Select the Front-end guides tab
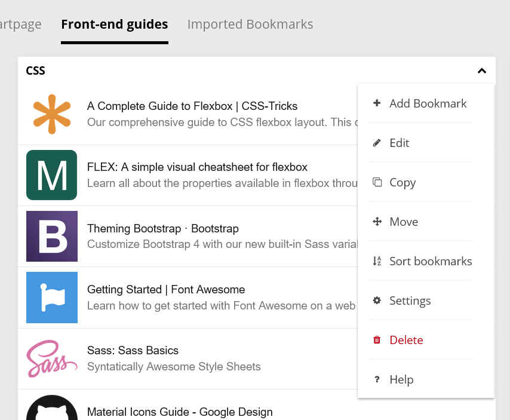The height and width of the screenshot is (420, 510). point(115,24)
